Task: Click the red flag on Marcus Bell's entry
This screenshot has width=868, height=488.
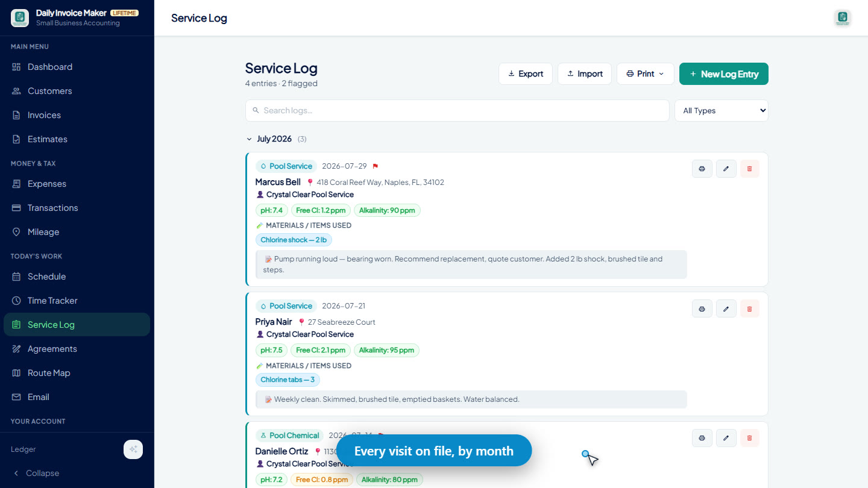Action: 376,166
